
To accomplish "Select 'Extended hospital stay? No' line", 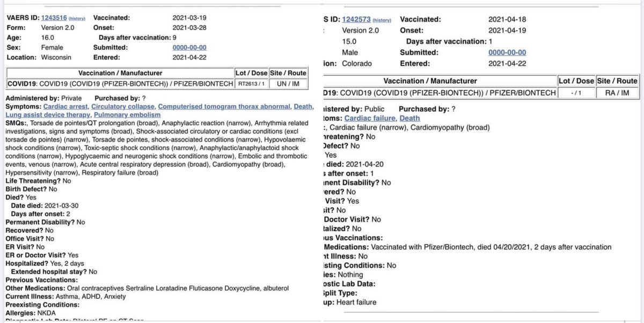I will [54, 271].
